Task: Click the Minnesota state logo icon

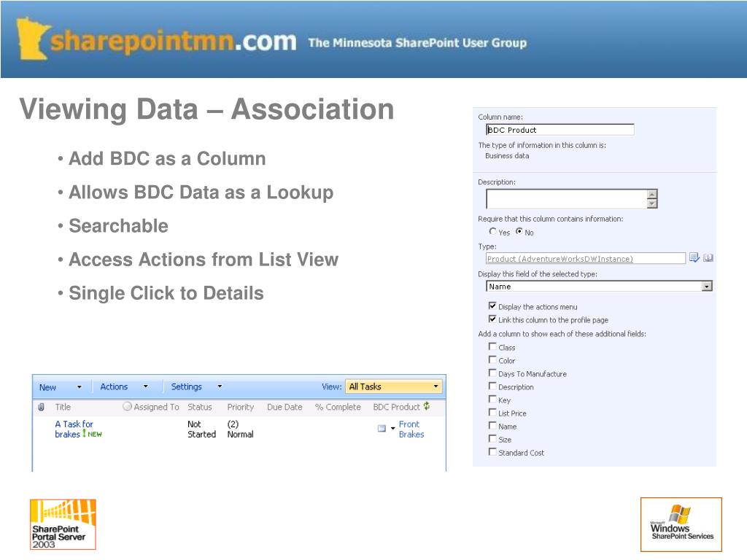Action: (x=34, y=39)
